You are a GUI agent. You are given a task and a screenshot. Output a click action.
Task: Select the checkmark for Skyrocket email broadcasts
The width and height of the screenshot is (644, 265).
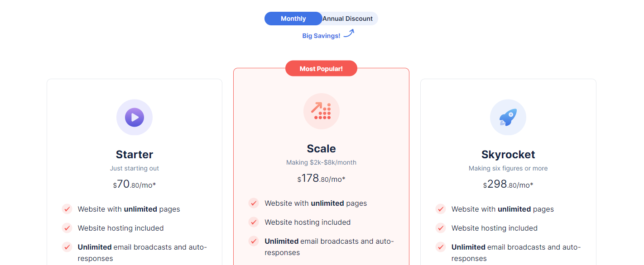coord(440,247)
